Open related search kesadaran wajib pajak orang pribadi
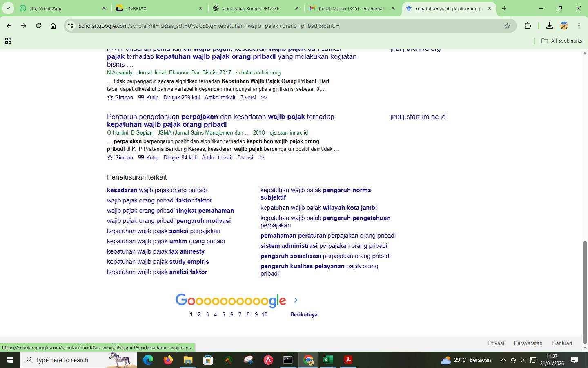Screen dimensions: 588x368 pos(156,190)
